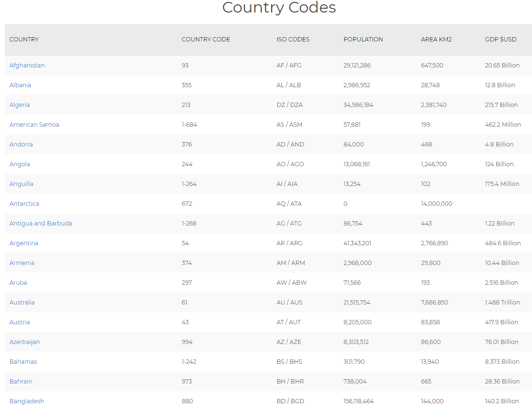
Task: Click GDP value 462.2 Million
Action: click(x=503, y=124)
